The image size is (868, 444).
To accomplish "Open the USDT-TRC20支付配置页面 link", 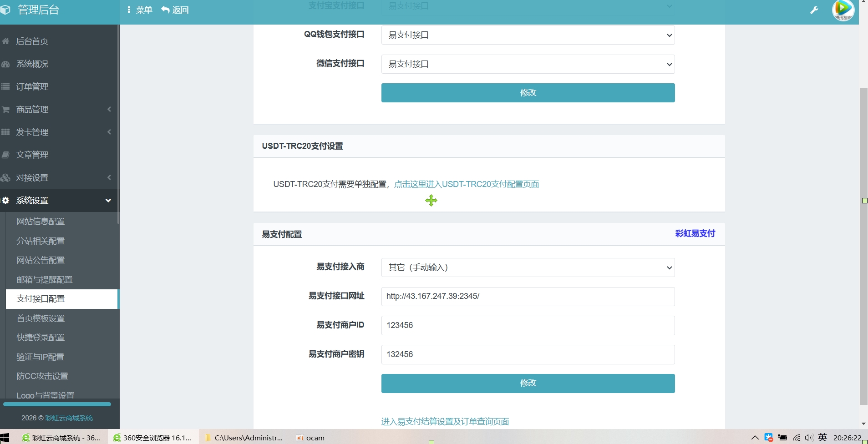I will pyautogui.click(x=467, y=184).
